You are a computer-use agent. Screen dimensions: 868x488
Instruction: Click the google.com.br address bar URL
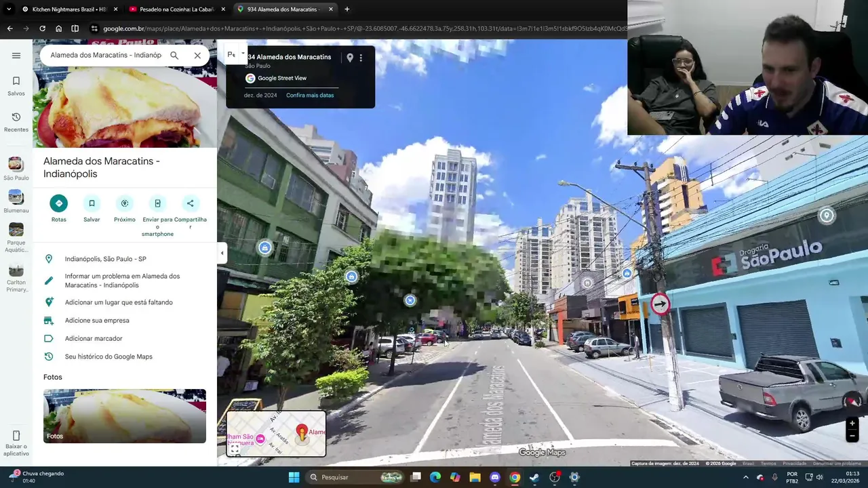pyautogui.click(x=365, y=28)
